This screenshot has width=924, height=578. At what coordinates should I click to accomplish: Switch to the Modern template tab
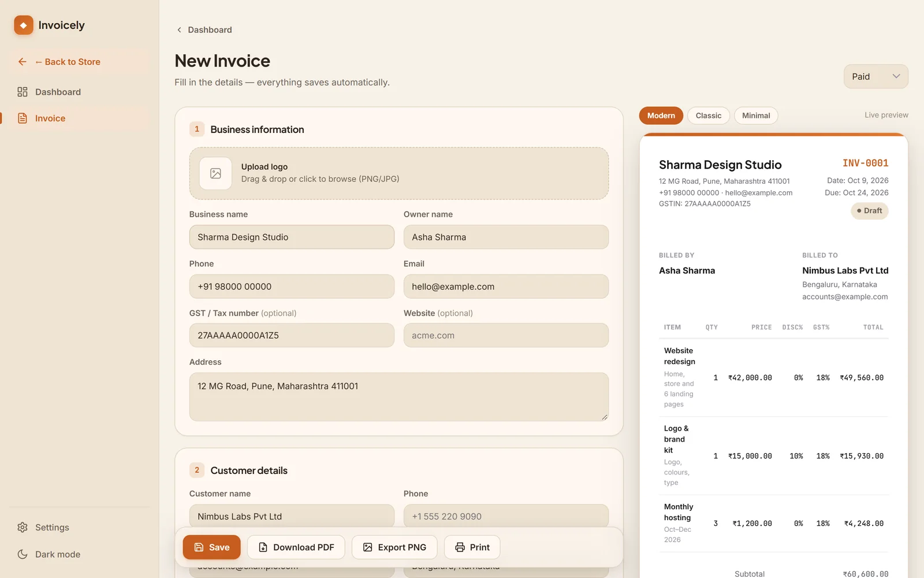click(x=661, y=116)
